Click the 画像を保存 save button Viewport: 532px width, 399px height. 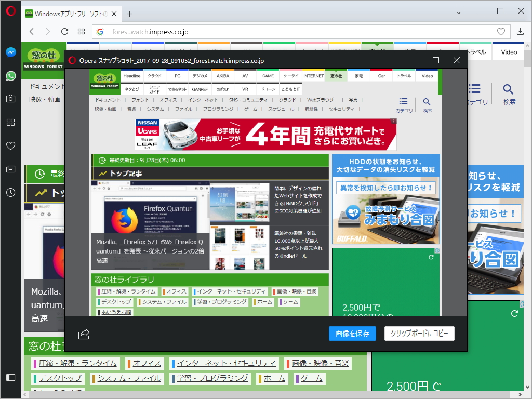click(x=353, y=334)
